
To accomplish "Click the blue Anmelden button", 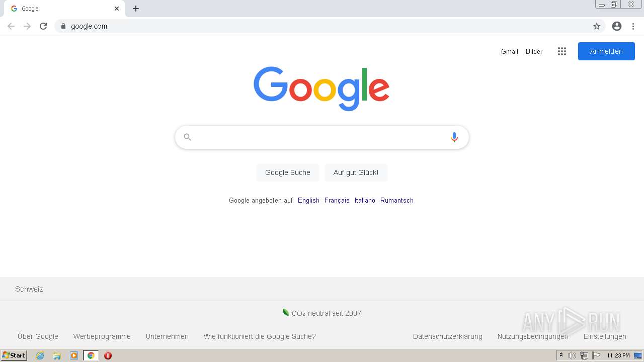I will [606, 51].
